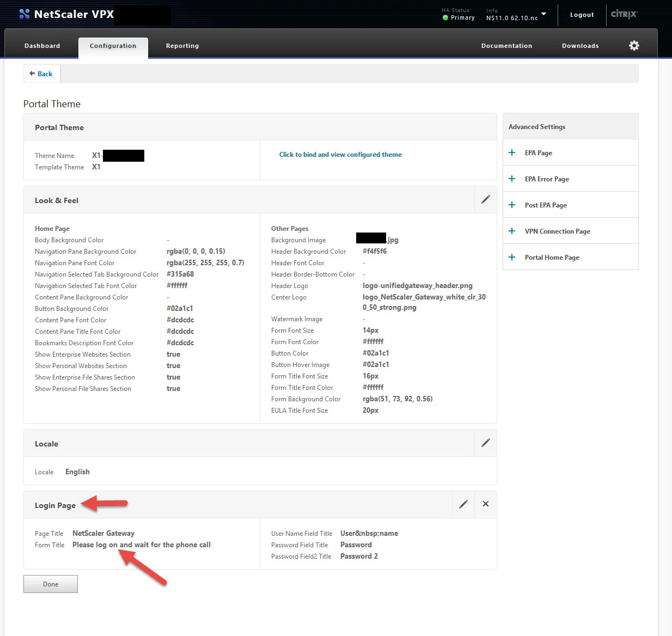The width and height of the screenshot is (672, 636).
Task: Click the Logout button
Action: 582,15
